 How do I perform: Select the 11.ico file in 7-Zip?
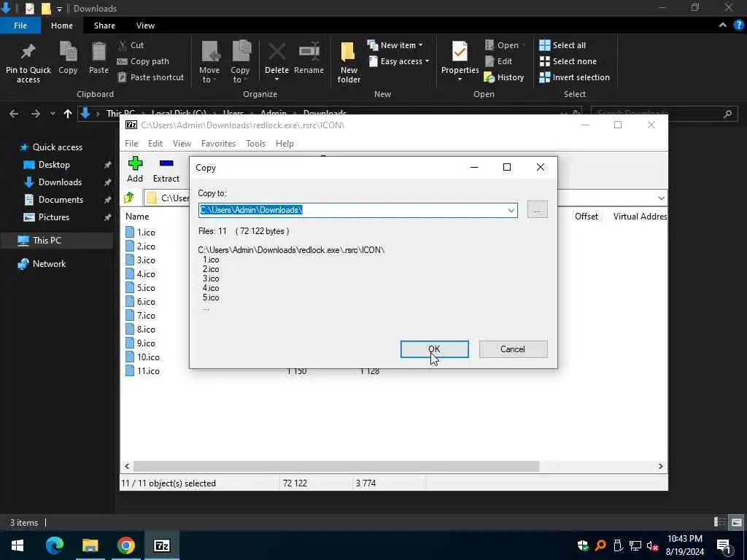148,370
